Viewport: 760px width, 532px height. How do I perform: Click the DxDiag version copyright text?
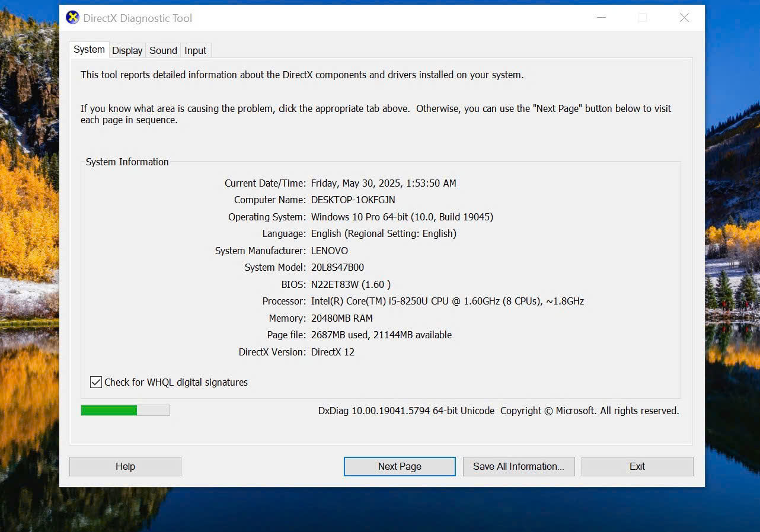click(498, 411)
